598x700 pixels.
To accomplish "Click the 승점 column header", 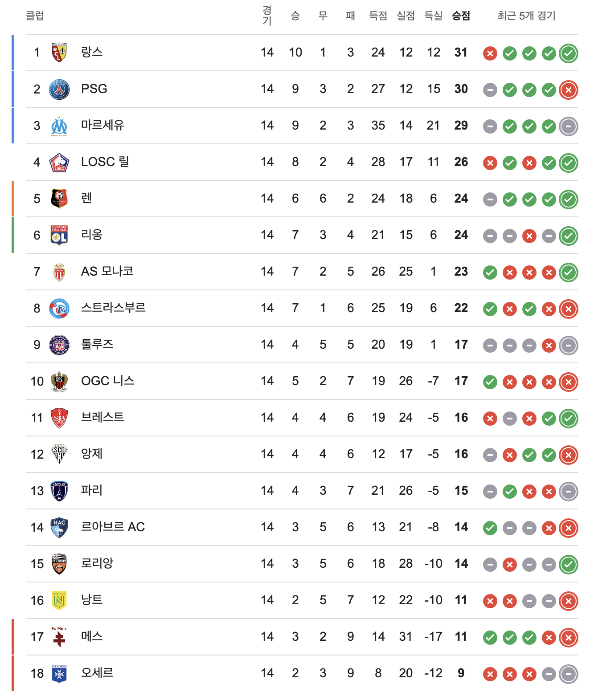I will coord(461,16).
